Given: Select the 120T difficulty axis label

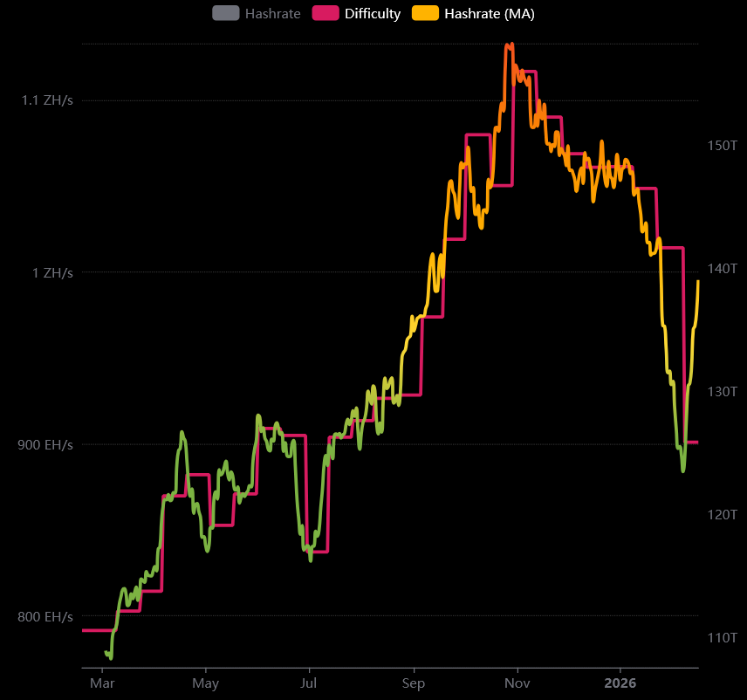Looking at the screenshot, I should [722, 514].
